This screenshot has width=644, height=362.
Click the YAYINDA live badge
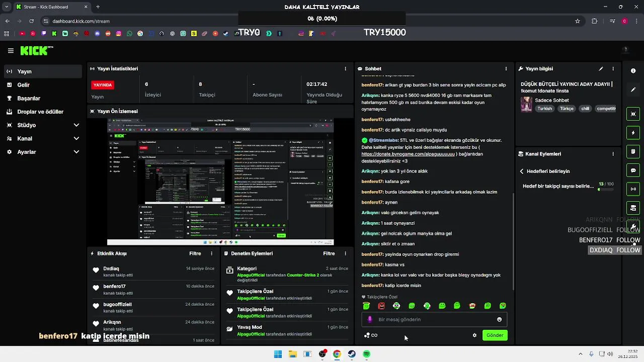click(103, 85)
